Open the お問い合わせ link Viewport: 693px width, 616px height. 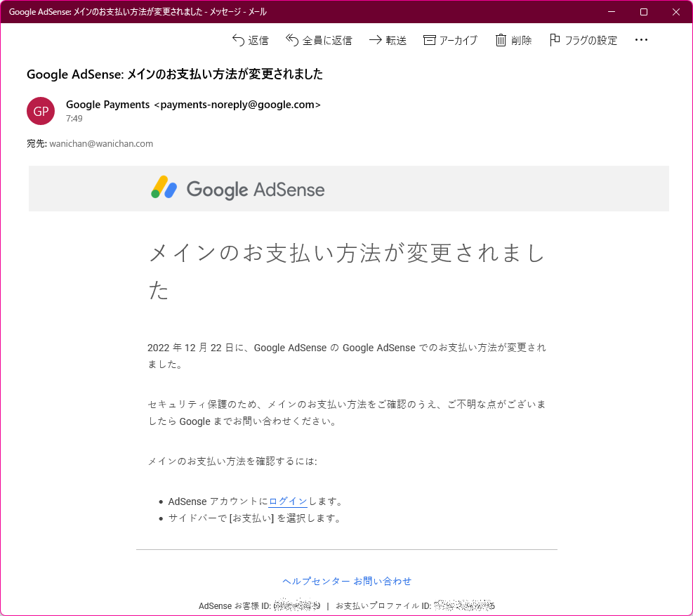pos(382,581)
